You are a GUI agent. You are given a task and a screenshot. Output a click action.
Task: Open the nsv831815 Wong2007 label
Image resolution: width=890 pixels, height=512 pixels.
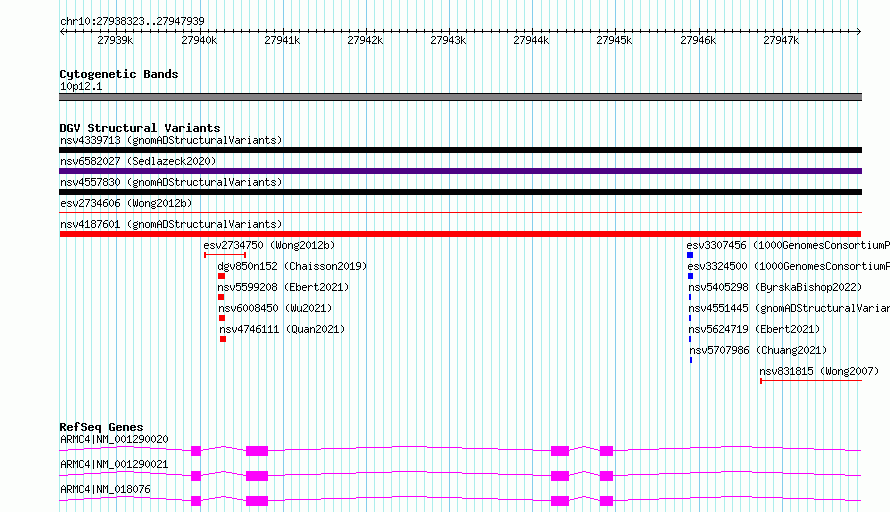[819, 371]
